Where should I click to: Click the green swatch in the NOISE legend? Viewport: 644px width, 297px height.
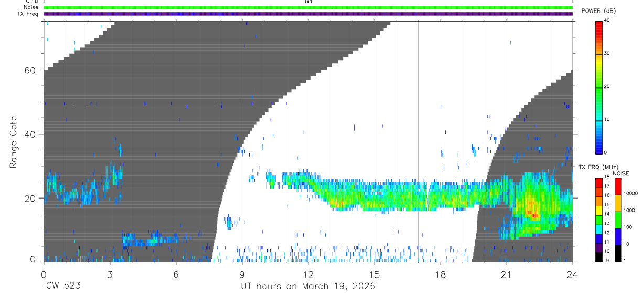617,220
